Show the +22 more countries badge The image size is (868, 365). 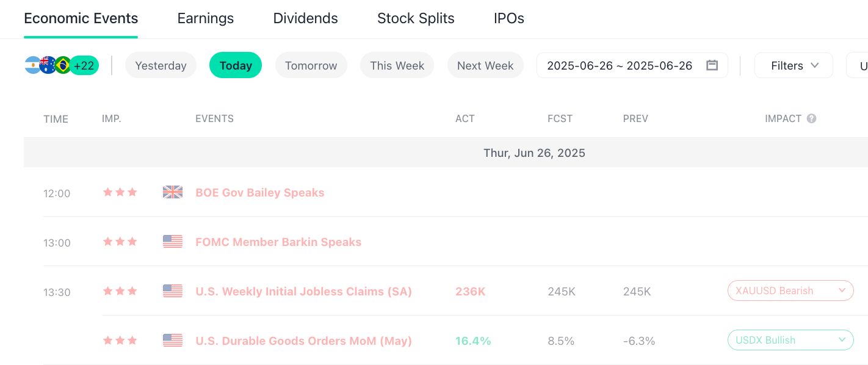[84, 65]
